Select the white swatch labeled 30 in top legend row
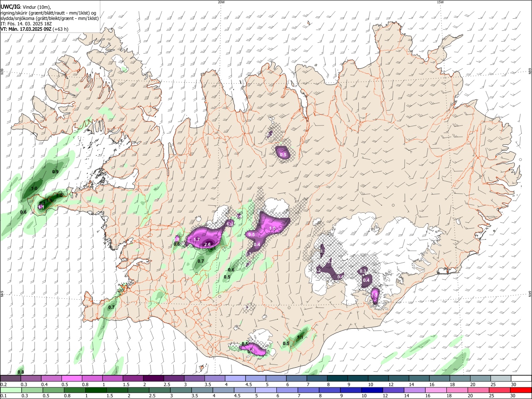This screenshot has height=399, width=532. [522, 379]
